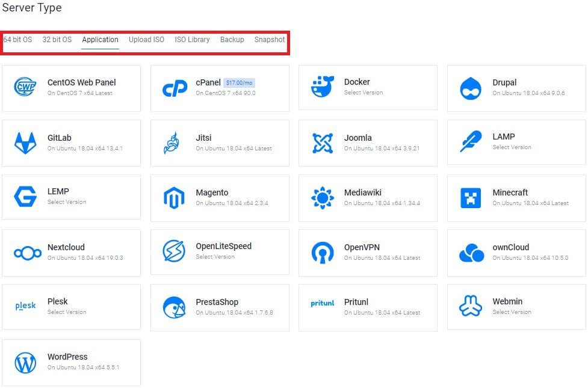Image resolution: width=588 pixels, height=388 pixels.
Task: Open Docker's Select Version dropdown
Action: click(x=364, y=93)
